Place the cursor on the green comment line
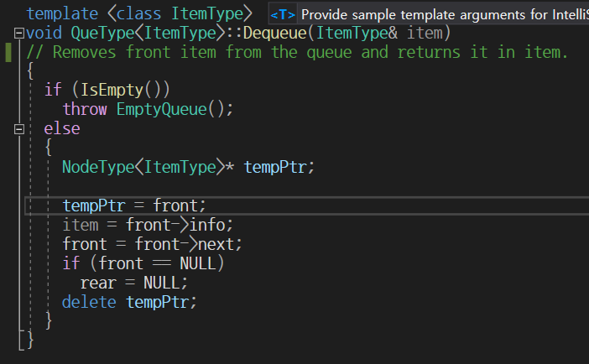This screenshot has width=589, height=364. [x=297, y=52]
